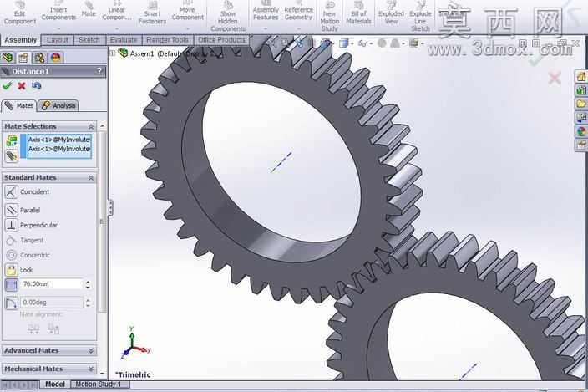Select the Coincident mate
Screen dimensions: 588x392
[x=27, y=192]
